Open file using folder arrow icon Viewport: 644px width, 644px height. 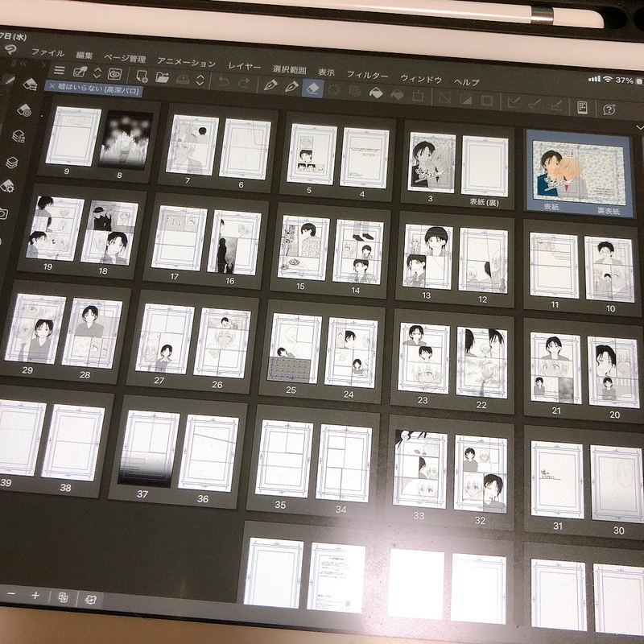click(x=163, y=77)
